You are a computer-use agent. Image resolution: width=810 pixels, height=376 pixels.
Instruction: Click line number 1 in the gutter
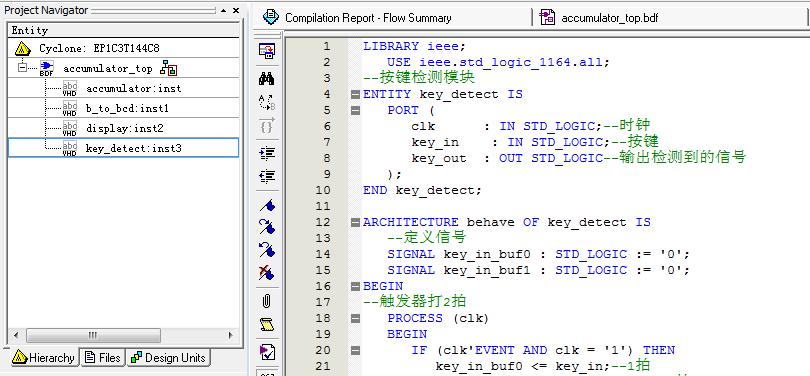tap(326, 46)
